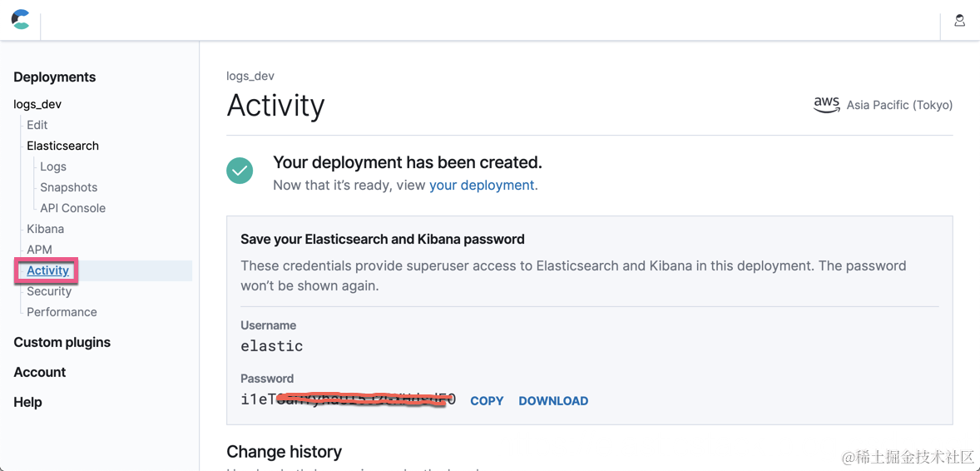The height and width of the screenshot is (471, 980).
Task: Click the green deployment created checkmark
Action: [x=240, y=171]
